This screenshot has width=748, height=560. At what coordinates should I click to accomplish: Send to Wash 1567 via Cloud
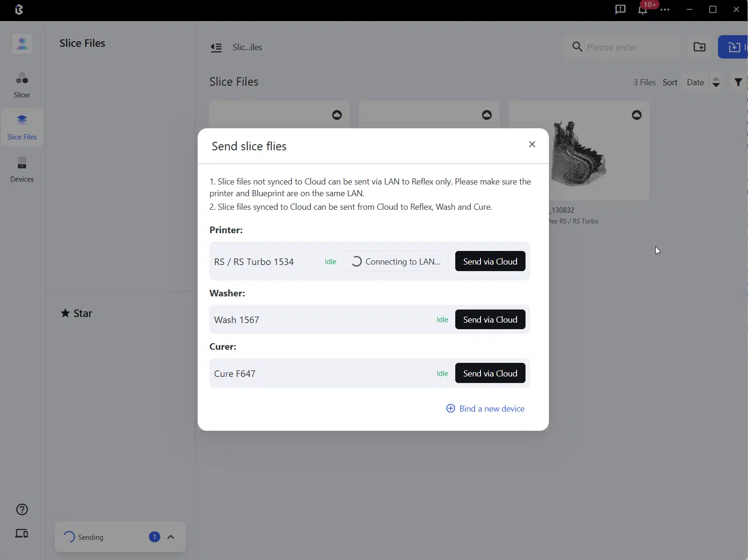[x=490, y=319]
